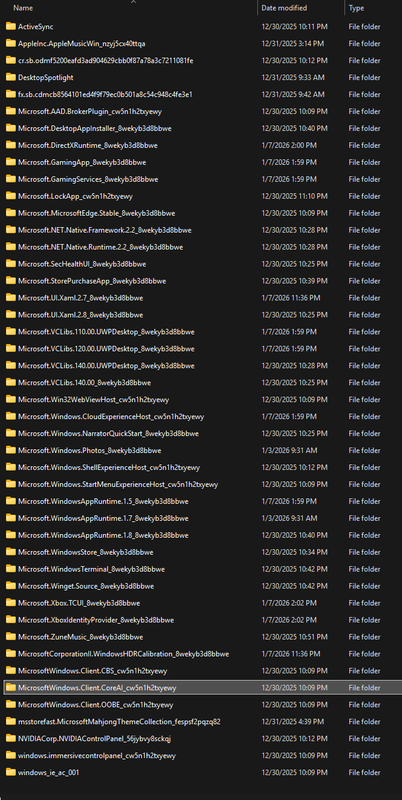The height and width of the screenshot is (800, 402).
Task: Click Microsoft.AAD.BrokerPlugin folder icon
Action: tap(11, 111)
